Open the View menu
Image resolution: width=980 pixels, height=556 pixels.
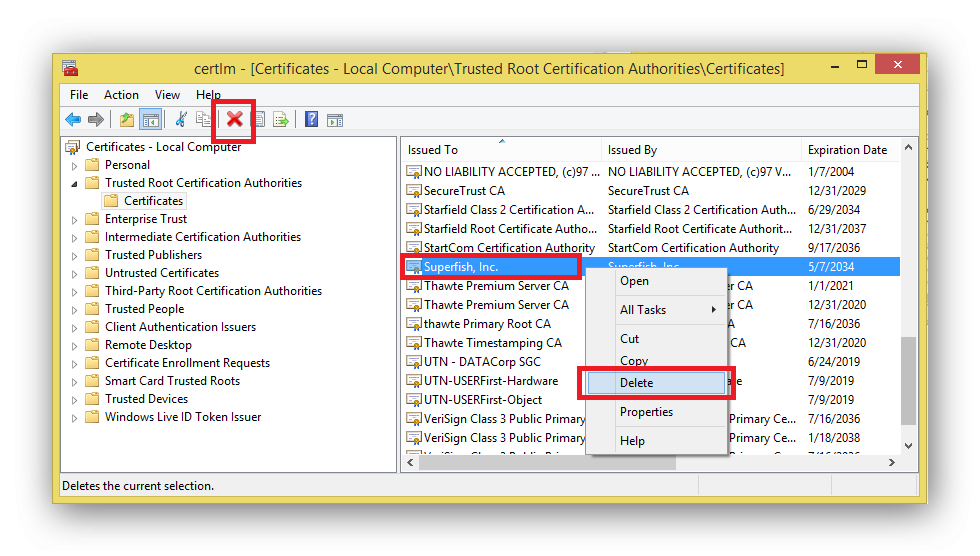[168, 95]
